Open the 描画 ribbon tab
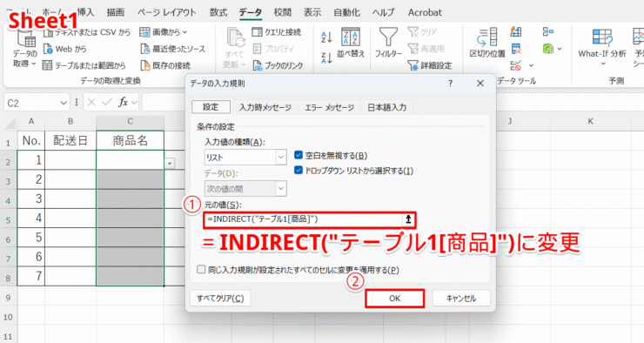The image size is (644, 343). 116,12
